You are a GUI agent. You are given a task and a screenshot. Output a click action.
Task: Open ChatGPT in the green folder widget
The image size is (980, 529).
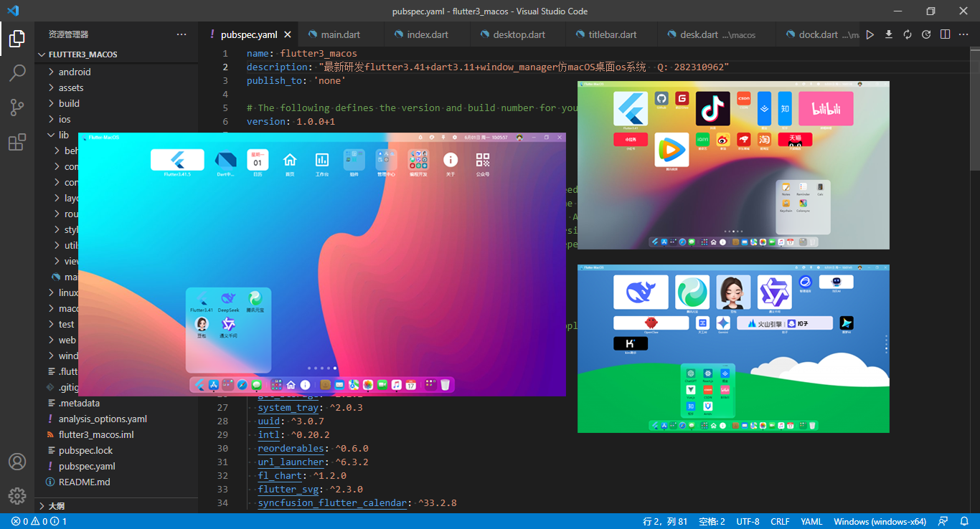pos(690,373)
